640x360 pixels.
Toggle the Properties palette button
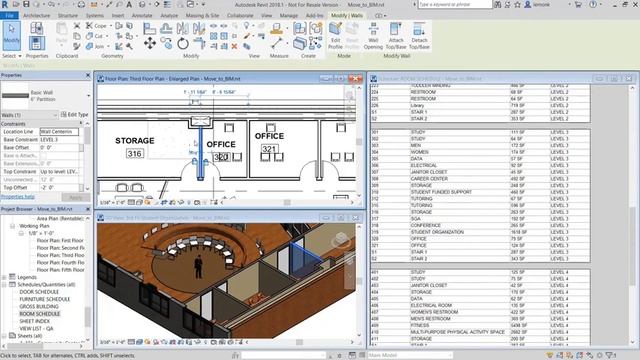36,43
